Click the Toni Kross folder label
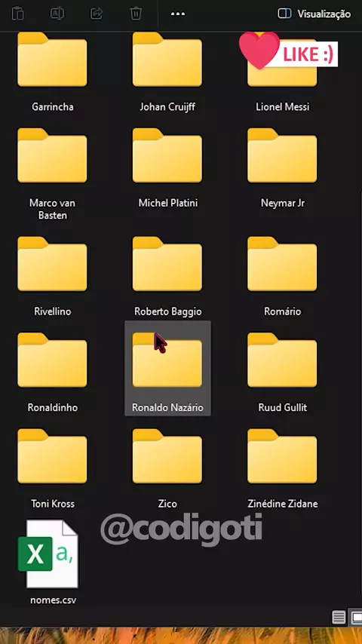Screen dimensions: 362x644 (x=53, y=504)
